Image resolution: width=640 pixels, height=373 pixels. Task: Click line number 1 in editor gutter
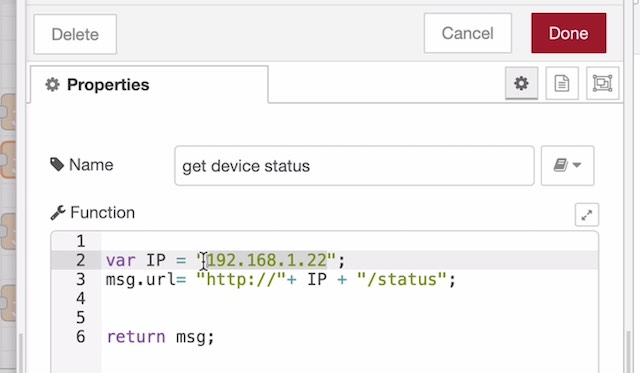tap(80, 241)
